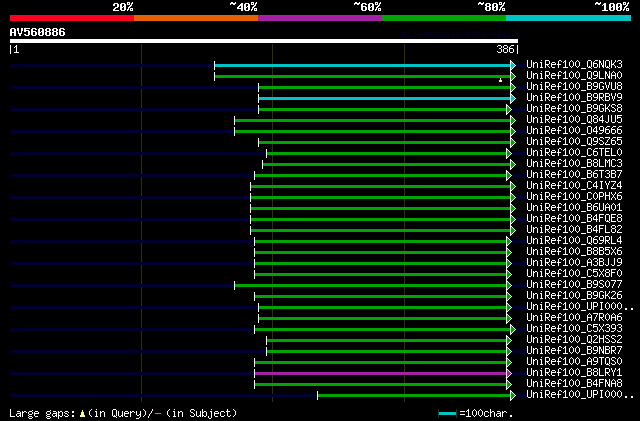
Task: Click the ~80% legend label text
Action: click(x=491, y=7)
